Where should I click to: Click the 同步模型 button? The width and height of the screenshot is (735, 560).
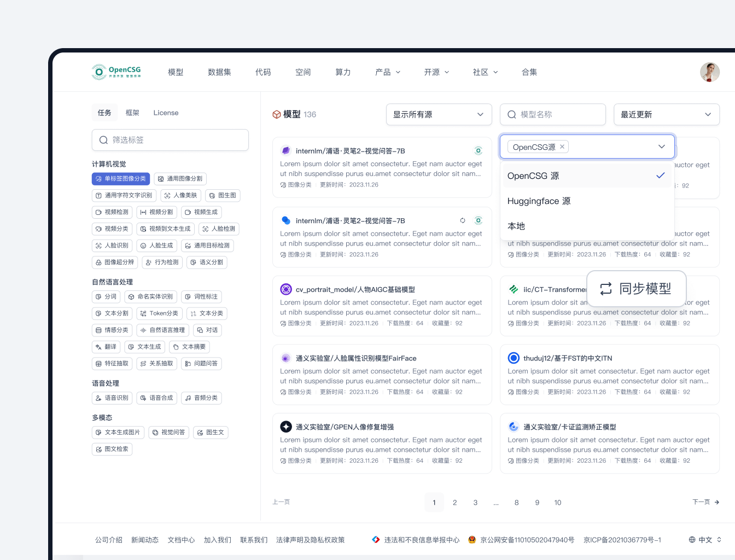pos(636,289)
